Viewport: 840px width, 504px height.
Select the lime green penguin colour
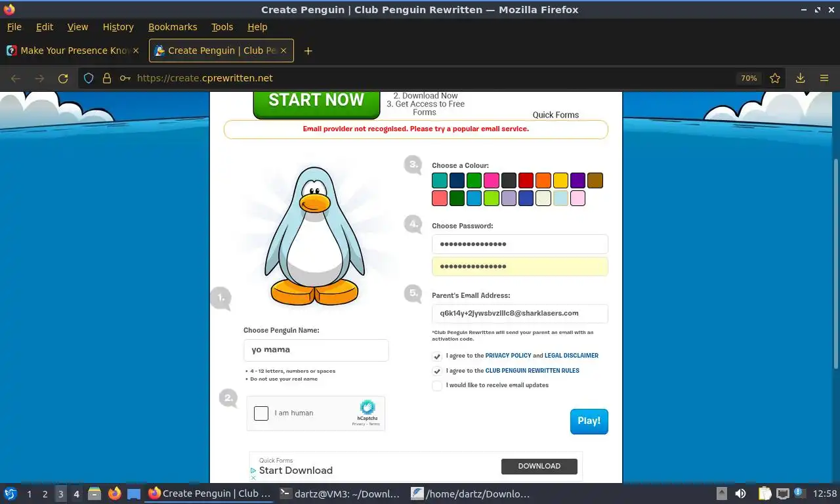(492, 198)
